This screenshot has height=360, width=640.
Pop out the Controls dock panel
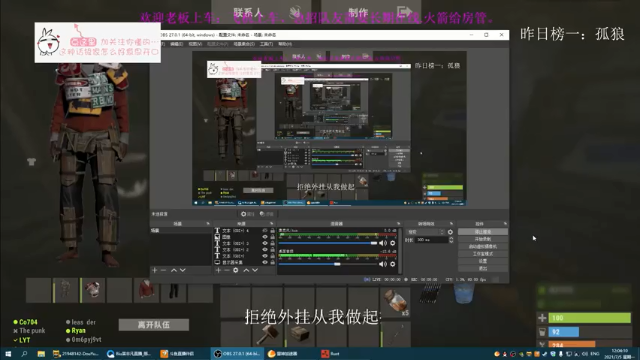[x=505, y=224]
